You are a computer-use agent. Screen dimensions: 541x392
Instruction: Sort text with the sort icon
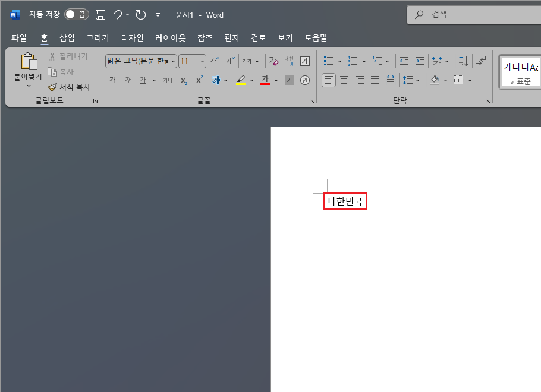point(463,61)
